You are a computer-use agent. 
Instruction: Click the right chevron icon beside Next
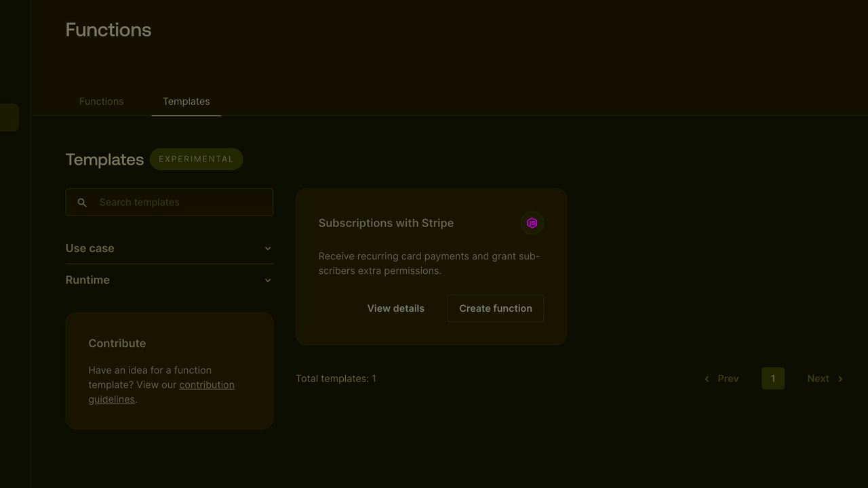click(840, 378)
